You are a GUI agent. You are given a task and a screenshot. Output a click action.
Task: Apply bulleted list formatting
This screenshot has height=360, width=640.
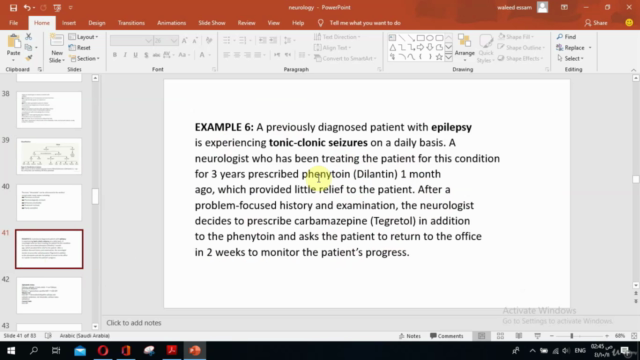[229, 40]
